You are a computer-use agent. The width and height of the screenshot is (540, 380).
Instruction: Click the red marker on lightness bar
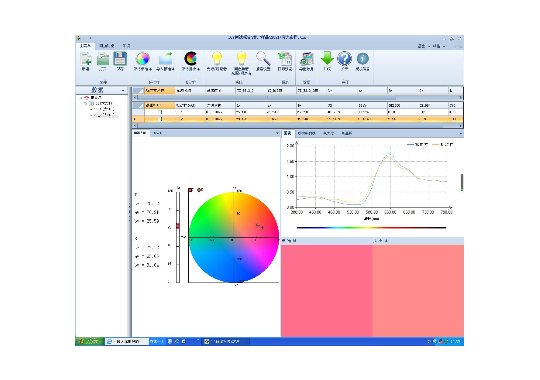[178, 226]
